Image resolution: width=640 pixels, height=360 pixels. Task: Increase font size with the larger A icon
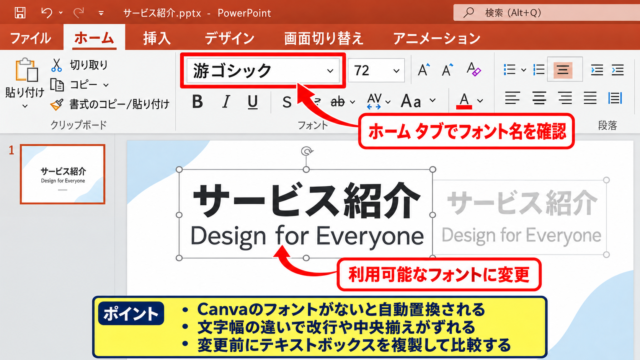[x=424, y=70]
